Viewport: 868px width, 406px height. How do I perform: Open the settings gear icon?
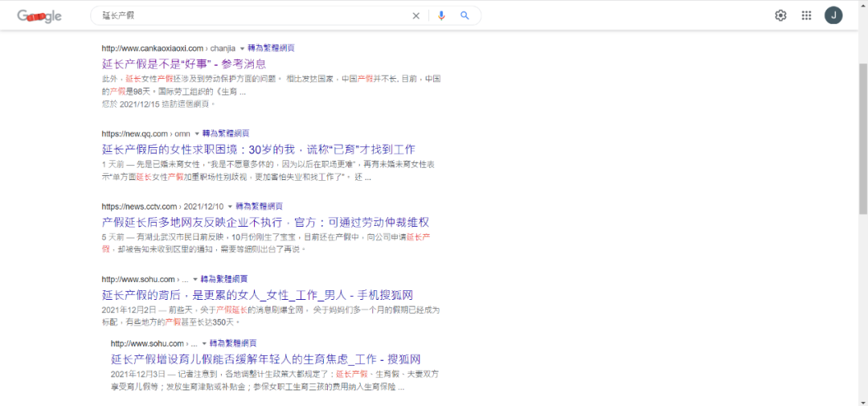(x=780, y=15)
